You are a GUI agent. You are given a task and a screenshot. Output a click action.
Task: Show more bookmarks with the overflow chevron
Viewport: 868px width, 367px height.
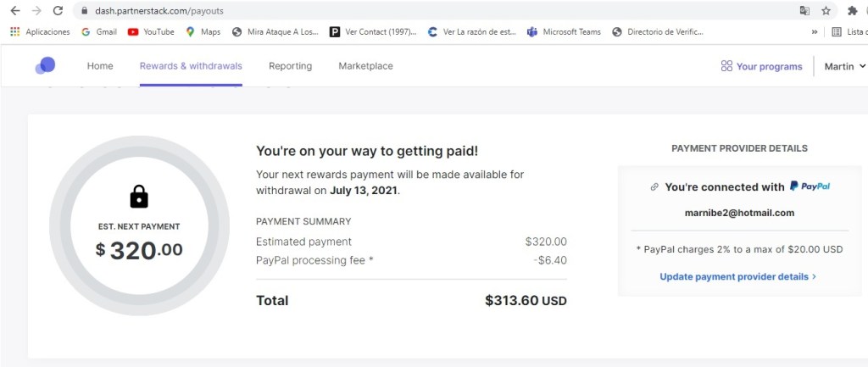(x=815, y=31)
